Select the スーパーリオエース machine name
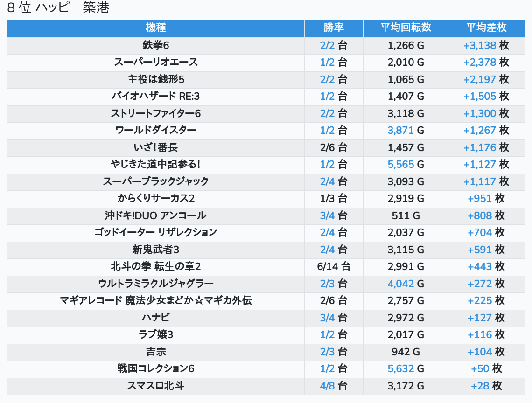Screen dimensions: 532x403 156,62
